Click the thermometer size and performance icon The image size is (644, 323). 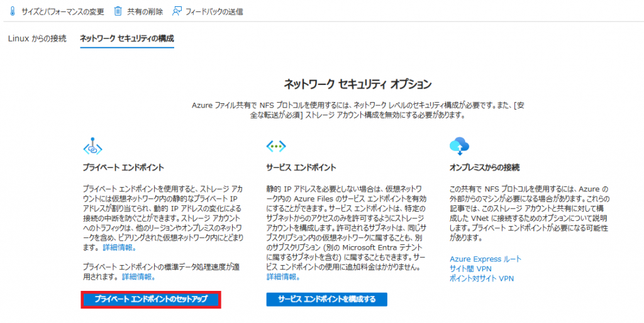pos(12,11)
